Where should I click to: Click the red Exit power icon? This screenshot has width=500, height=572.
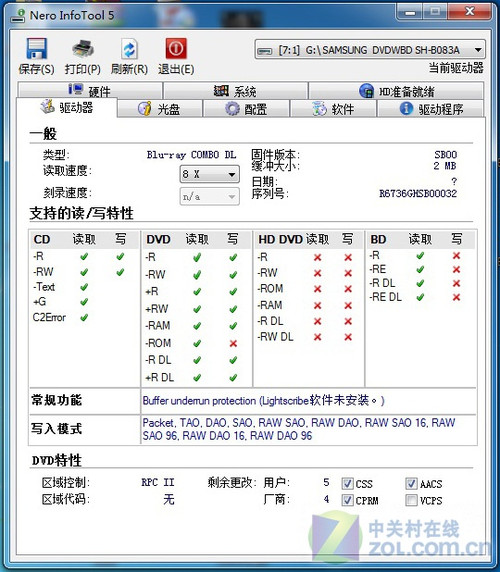[x=176, y=49]
